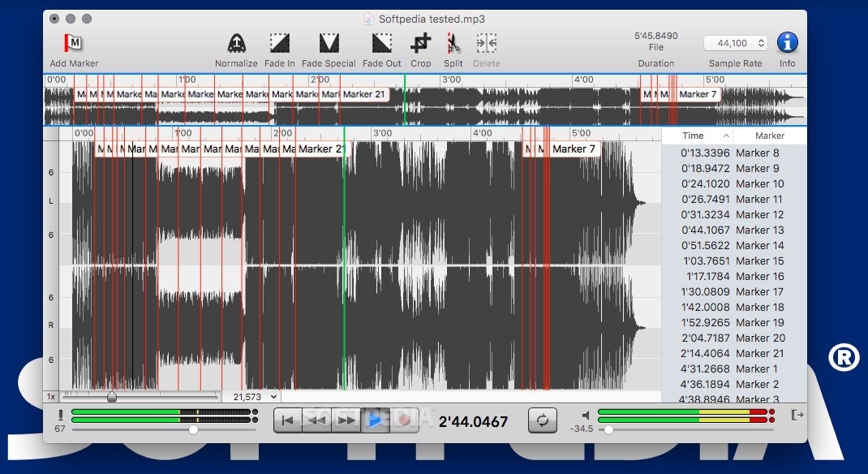Click the 4'00 tick on the overview ruler
This screenshot has height=474, width=868.
click(583, 80)
